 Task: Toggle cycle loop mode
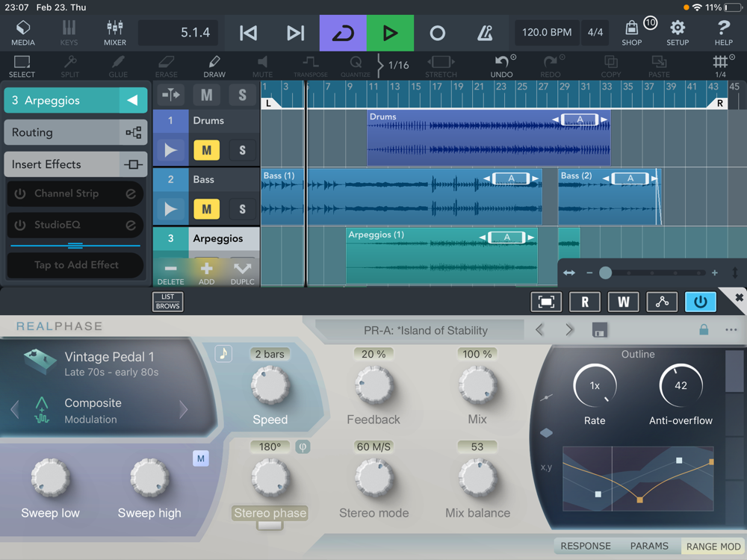(343, 33)
